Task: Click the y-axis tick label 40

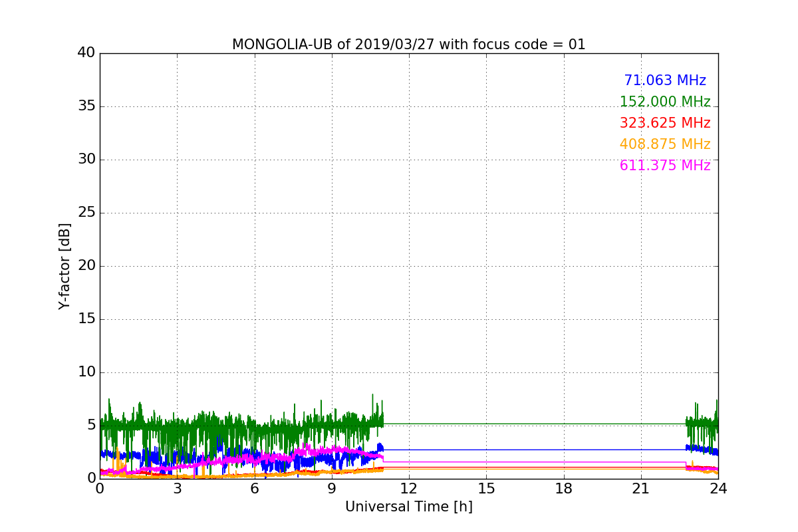Action: (x=86, y=53)
